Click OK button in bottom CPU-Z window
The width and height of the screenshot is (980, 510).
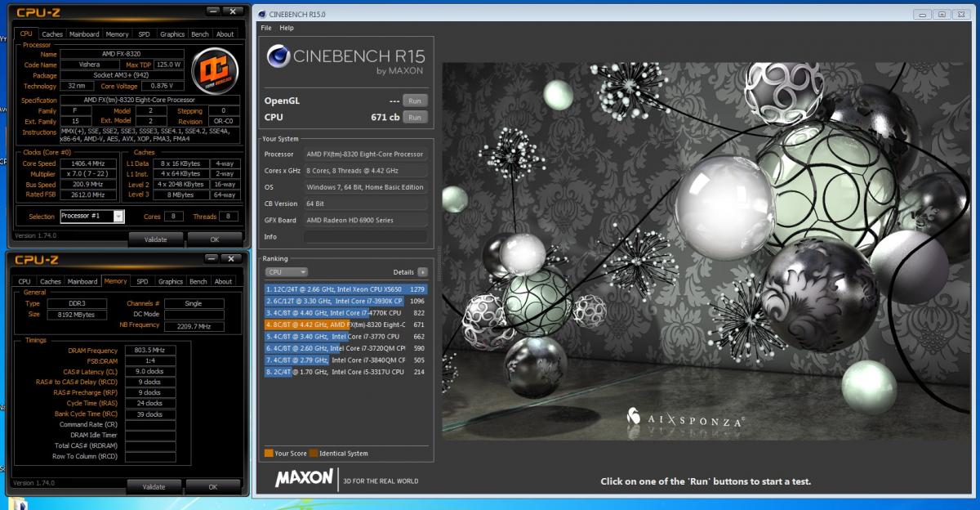(x=213, y=486)
